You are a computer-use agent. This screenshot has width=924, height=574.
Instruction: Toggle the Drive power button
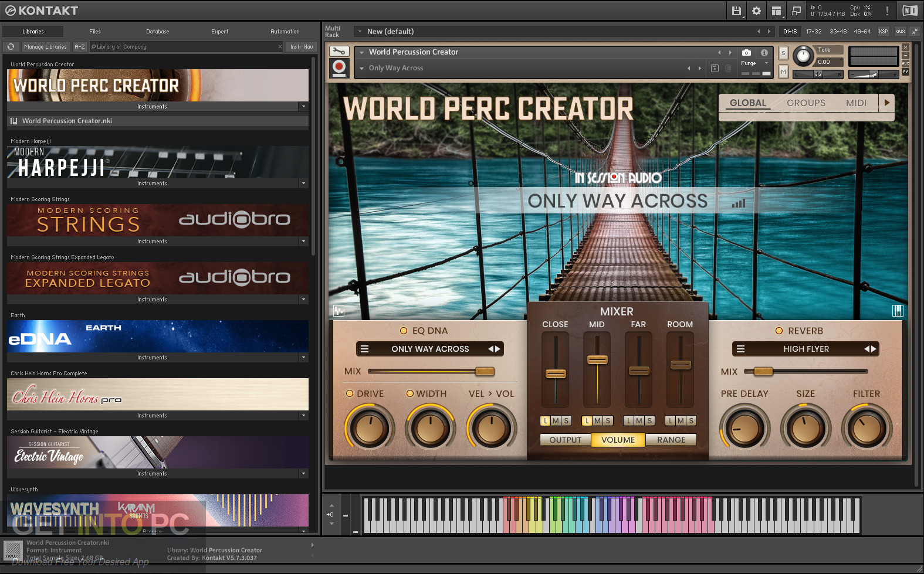(350, 393)
